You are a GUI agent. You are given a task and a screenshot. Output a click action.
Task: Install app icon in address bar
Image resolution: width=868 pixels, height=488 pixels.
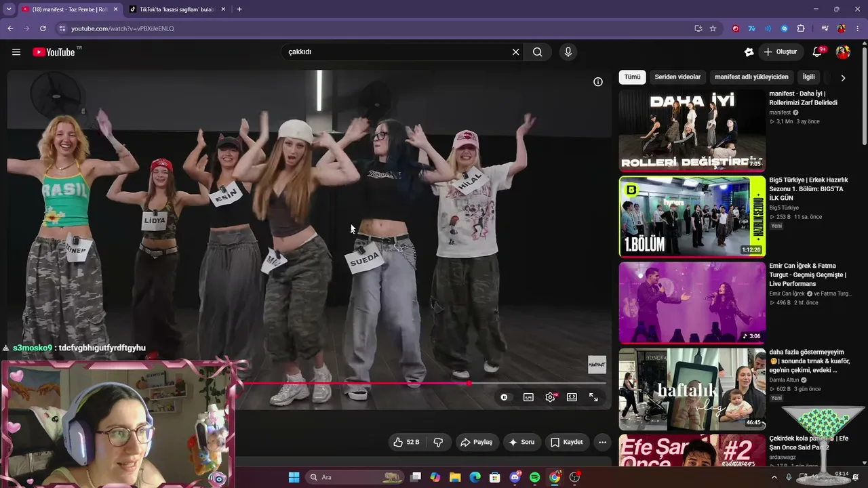[698, 28]
